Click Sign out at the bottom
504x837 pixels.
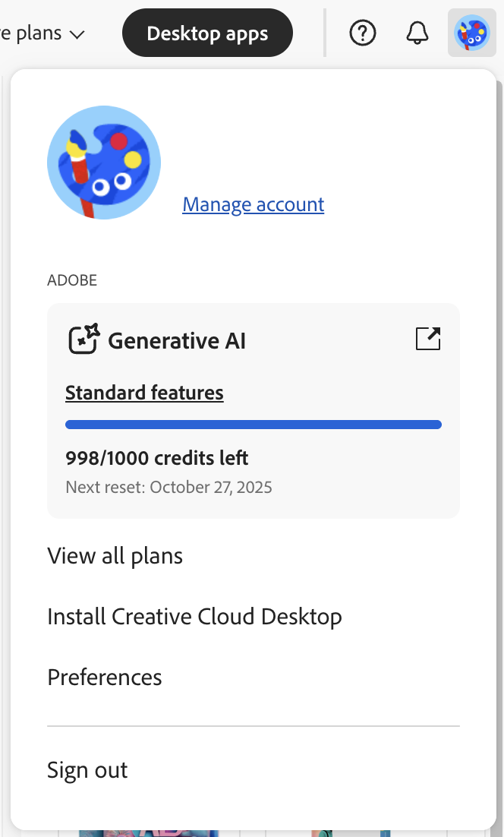(x=87, y=770)
